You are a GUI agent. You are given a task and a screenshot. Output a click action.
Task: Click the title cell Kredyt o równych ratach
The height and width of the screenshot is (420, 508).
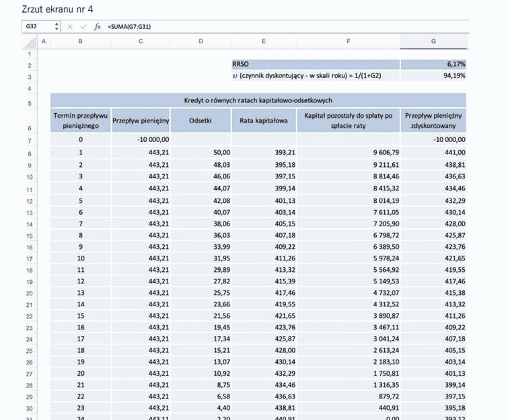tap(258, 100)
